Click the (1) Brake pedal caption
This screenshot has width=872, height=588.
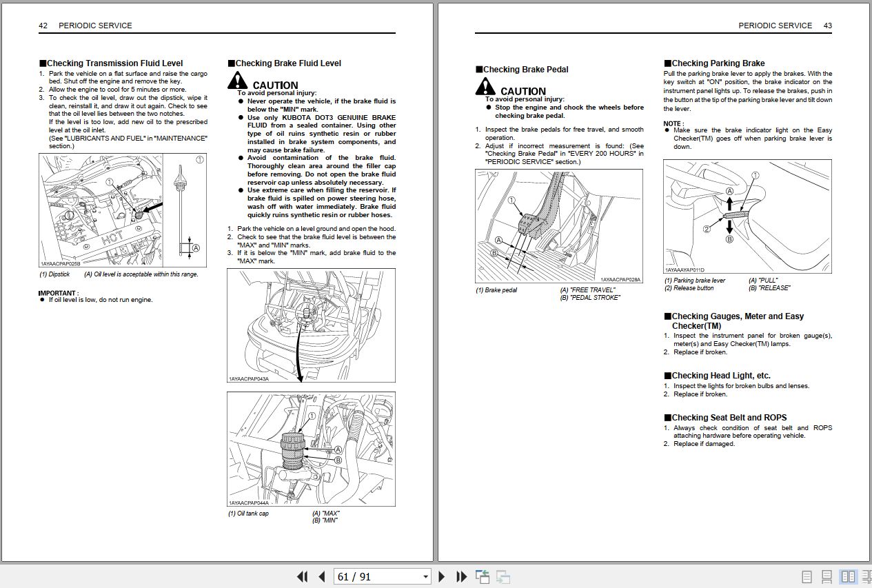(x=496, y=290)
